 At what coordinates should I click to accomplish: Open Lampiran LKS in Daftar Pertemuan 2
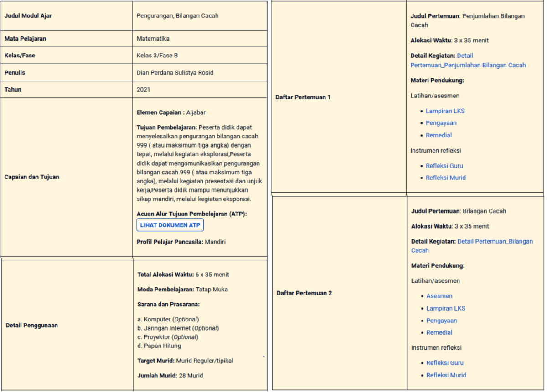pos(445,308)
